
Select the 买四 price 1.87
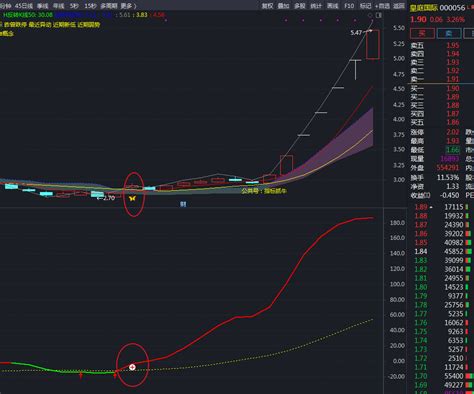[x=453, y=114]
